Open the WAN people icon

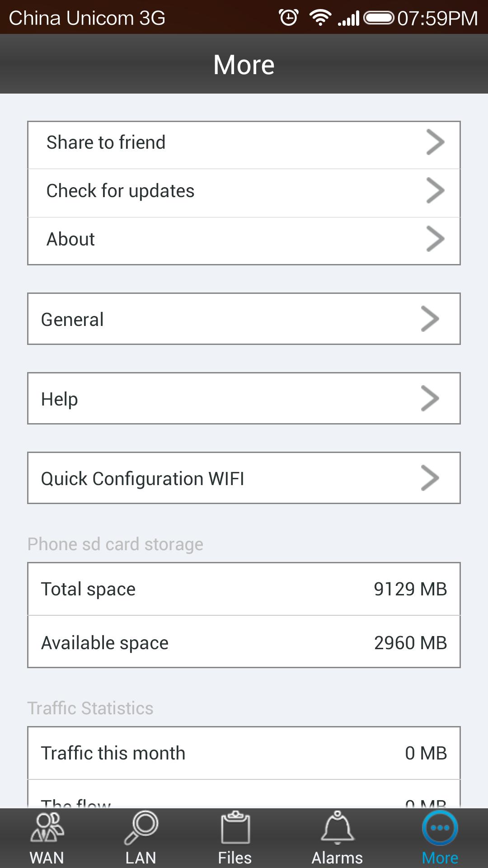(x=47, y=827)
